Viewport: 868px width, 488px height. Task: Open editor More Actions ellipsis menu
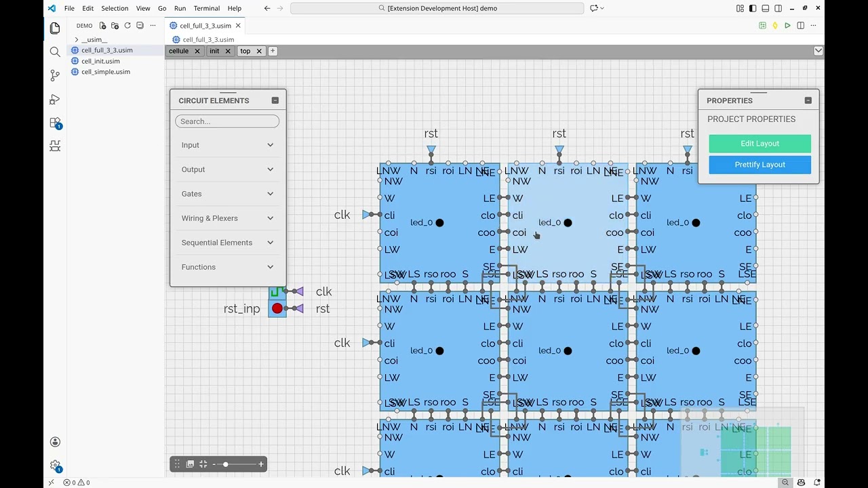pyautogui.click(x=814, y=26)
